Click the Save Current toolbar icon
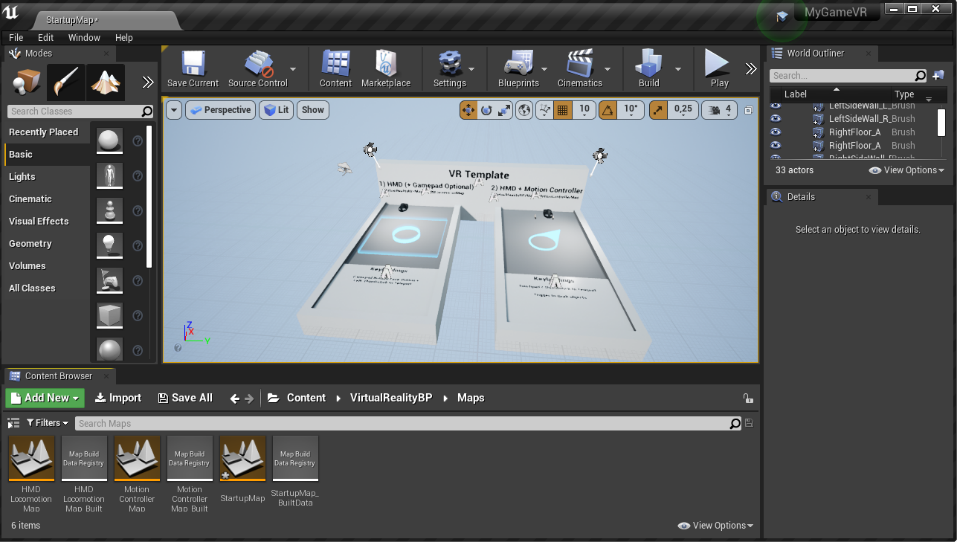957x542 pixels. coord(192,69)
